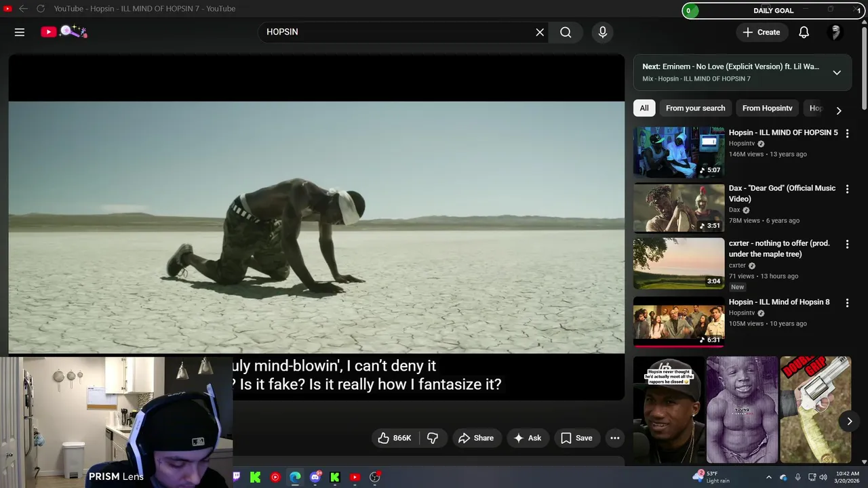Open the Ask AI button
This screenshot has height=488, width=868.
528,438
